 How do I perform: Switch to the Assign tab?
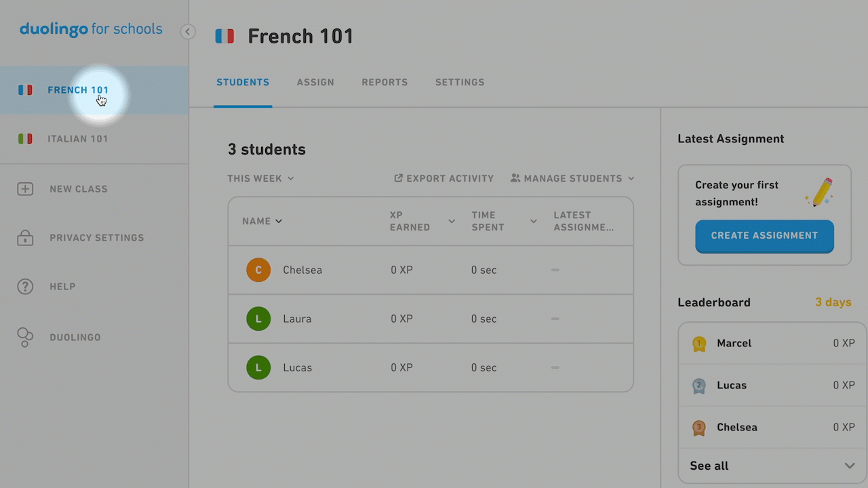coord(315,82)
